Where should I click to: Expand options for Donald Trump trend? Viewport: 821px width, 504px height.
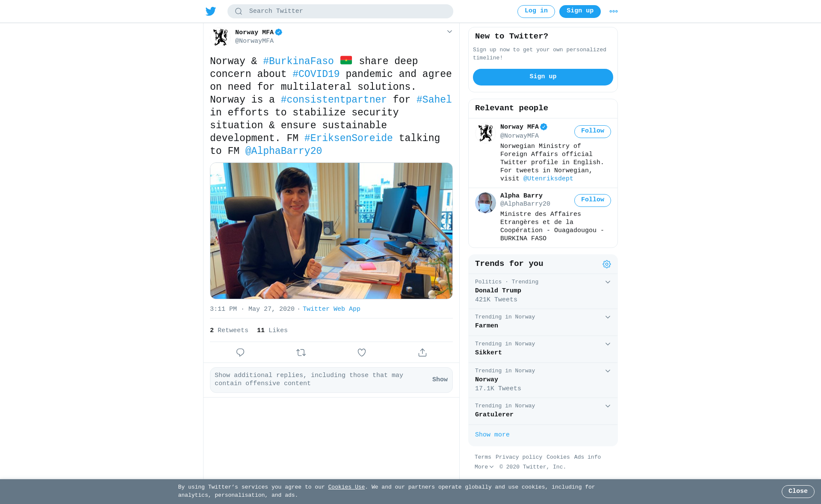(x=608, y=282)
